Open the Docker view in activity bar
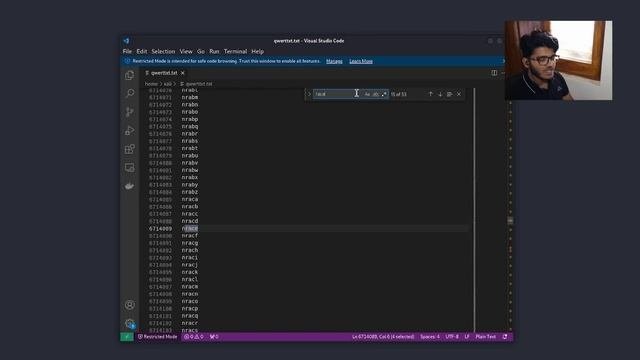This screenshot has height=360, width=640. [x=129, y=186]
